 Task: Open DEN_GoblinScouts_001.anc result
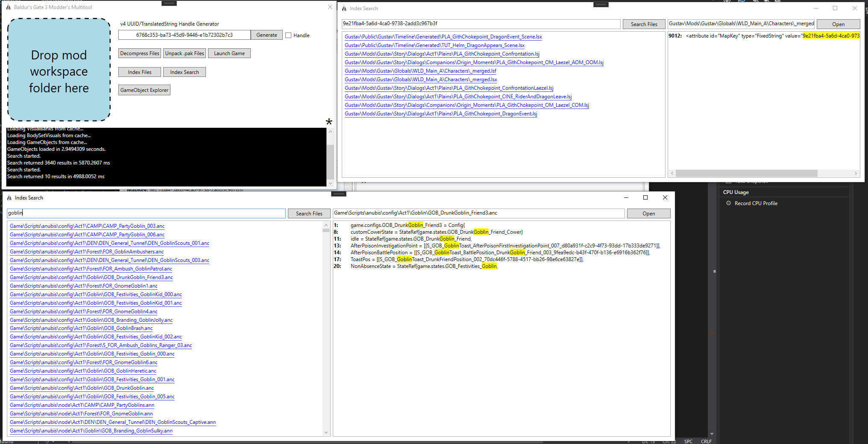(x=109, y=243)
